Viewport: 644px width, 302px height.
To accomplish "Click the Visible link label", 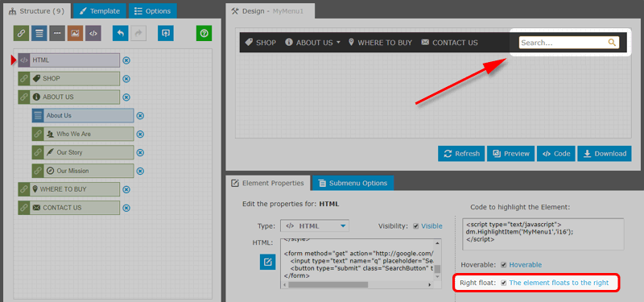I will 432,226.
